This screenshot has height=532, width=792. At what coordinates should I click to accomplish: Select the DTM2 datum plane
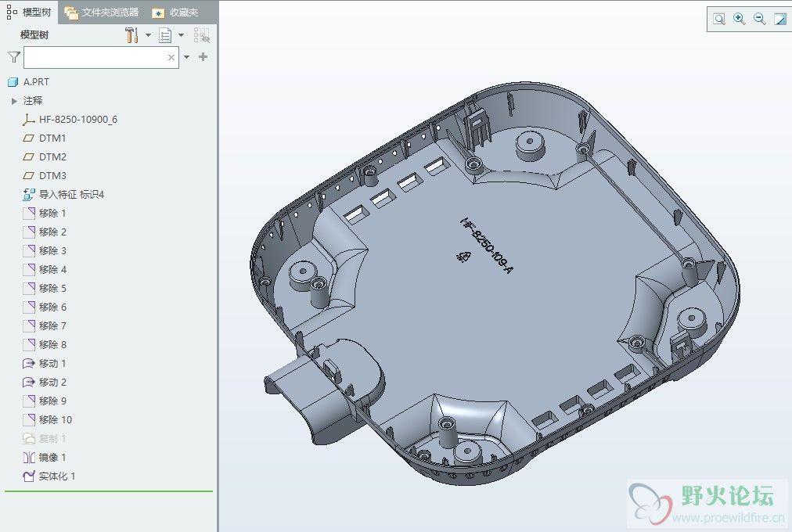point(45,157)
